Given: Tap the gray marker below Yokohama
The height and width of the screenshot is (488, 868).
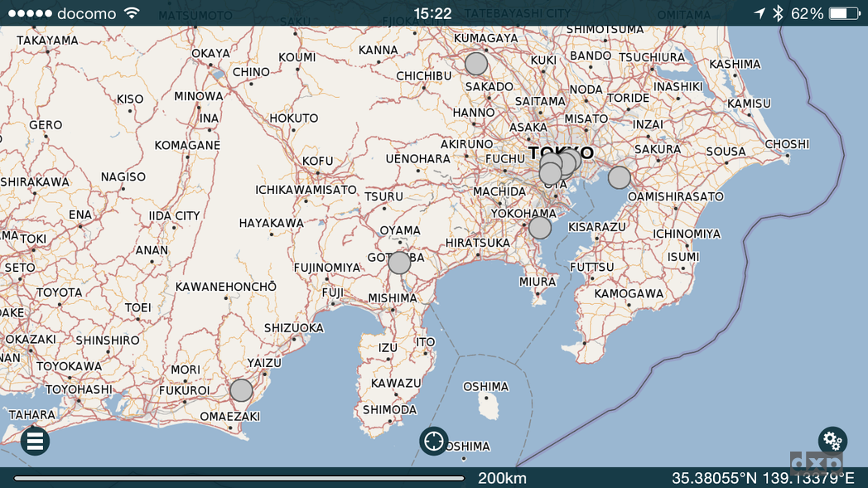Looking at the screenshot, I should pos(540,228).
